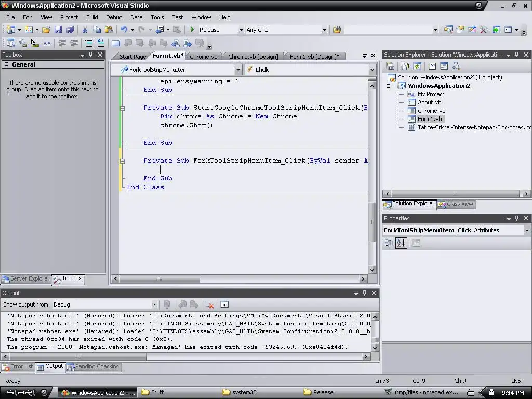The width and height of the screenshot is (532, 399).
Task: Open the Click method name dropdown
Action: 372,70
